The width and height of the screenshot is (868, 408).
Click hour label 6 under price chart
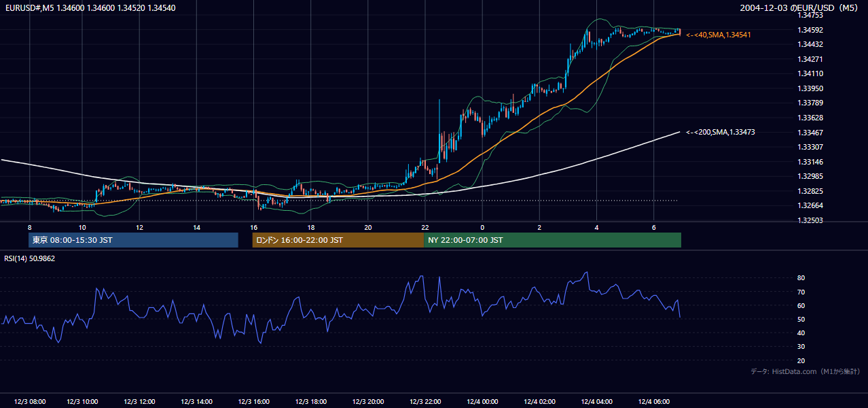coord(653,227)
